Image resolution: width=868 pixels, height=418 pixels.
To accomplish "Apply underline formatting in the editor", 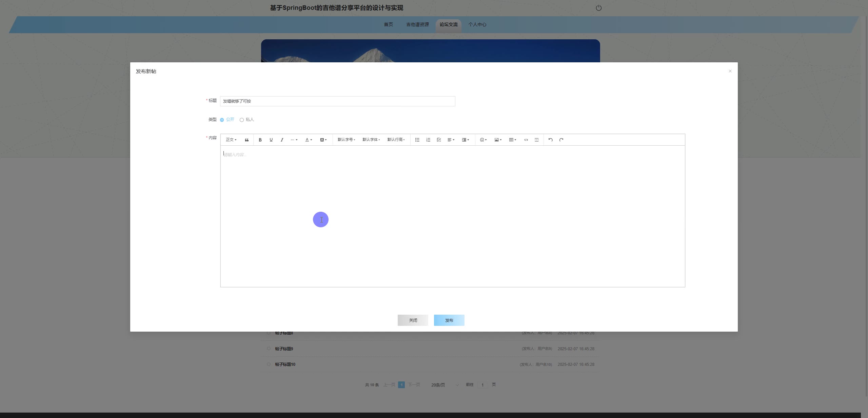I will pyautogui.click(x=271, y=140).
